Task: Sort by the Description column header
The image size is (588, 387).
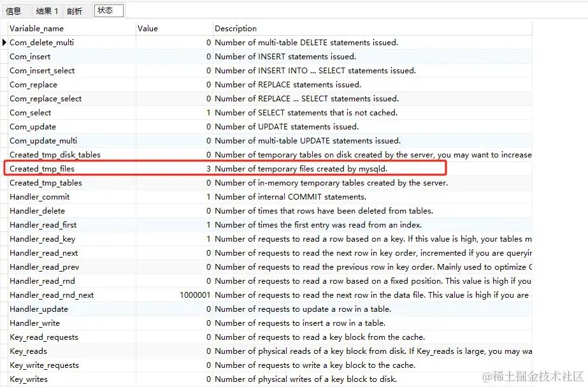Action: click(235, 28)
